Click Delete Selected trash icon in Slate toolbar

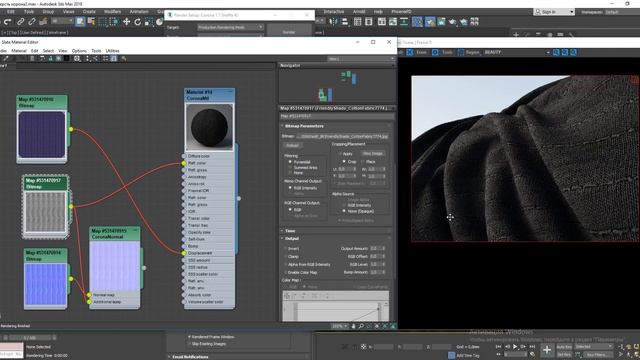(x=32, y=59)
